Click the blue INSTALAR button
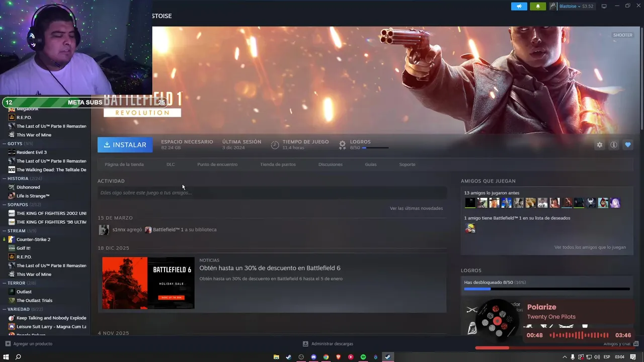644x362 pixels. pos(125,145)
